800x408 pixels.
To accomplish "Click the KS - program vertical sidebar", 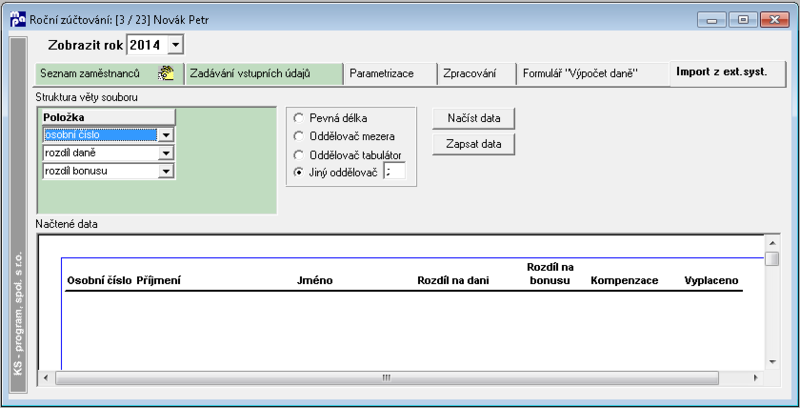I will [18, 215].
